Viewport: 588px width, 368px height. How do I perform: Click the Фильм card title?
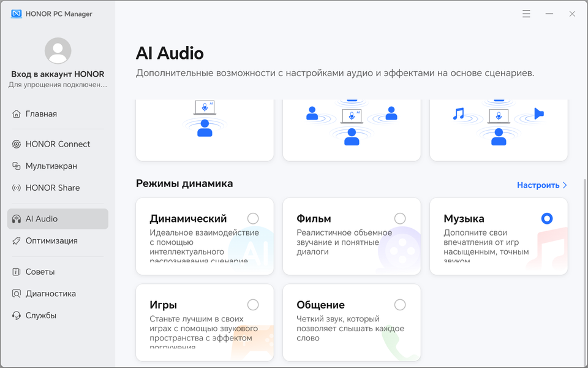click(314, 218)
